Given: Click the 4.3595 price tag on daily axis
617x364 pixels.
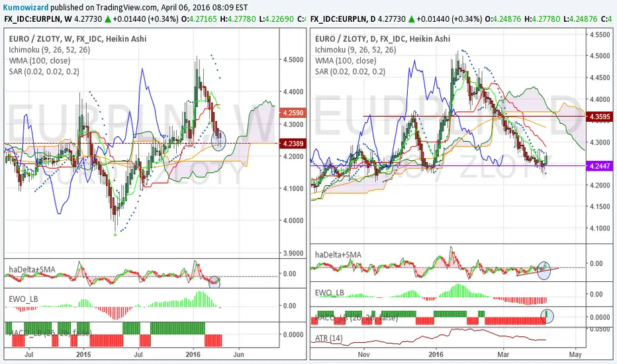Looking at the screenshot, I should [600, 116].
